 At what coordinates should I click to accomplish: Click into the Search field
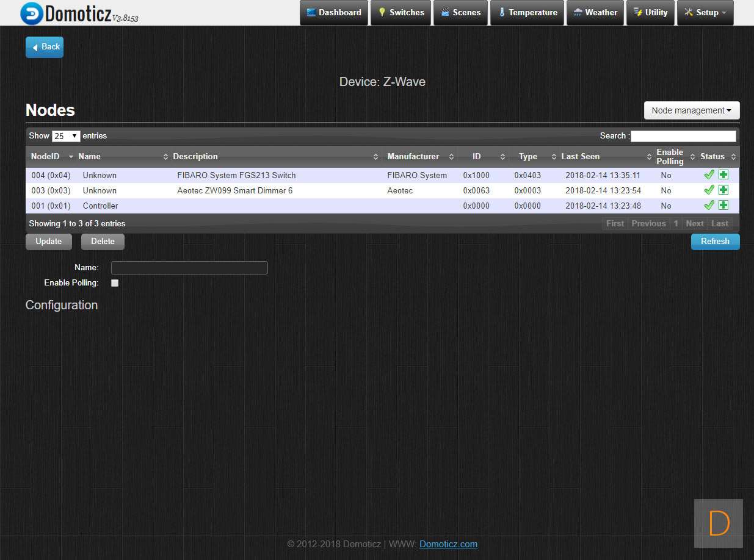683,136
